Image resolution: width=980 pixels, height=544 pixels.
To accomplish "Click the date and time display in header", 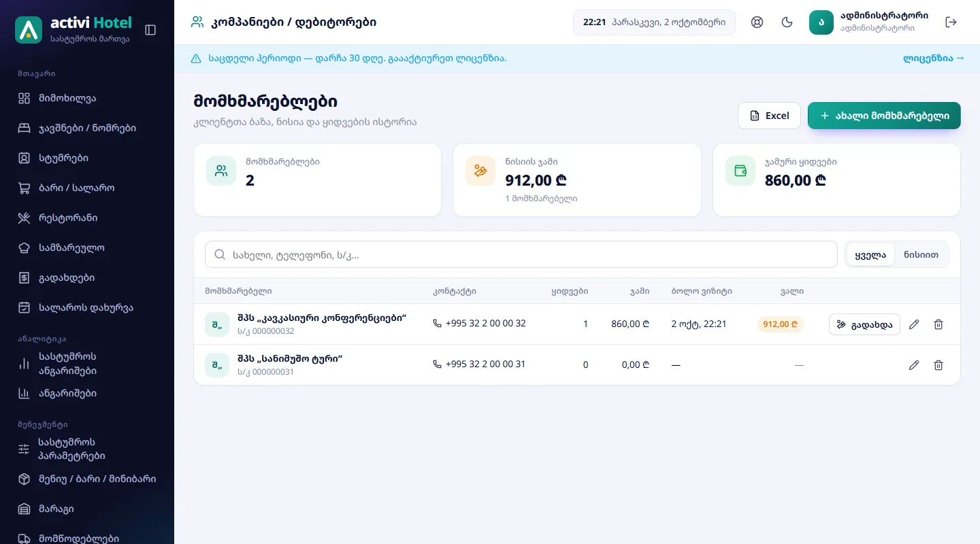I will pyautogui.click(x=654, y=22).
